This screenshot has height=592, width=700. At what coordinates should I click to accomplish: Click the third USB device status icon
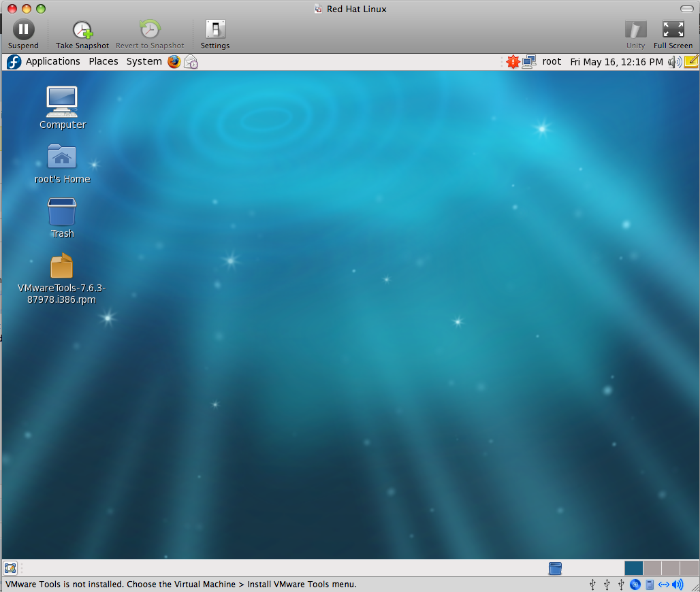621,585
